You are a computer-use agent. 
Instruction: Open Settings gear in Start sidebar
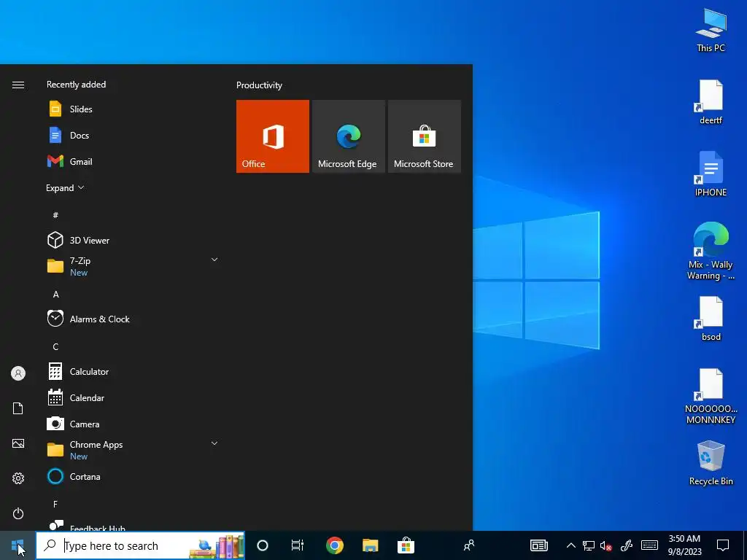click(x=18, y=478)
